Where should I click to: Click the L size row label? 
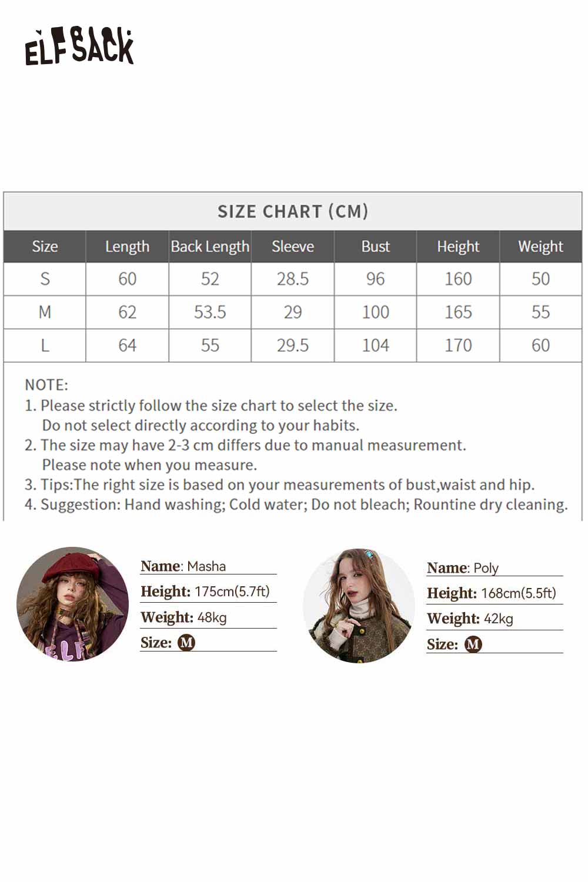point(45,345)
